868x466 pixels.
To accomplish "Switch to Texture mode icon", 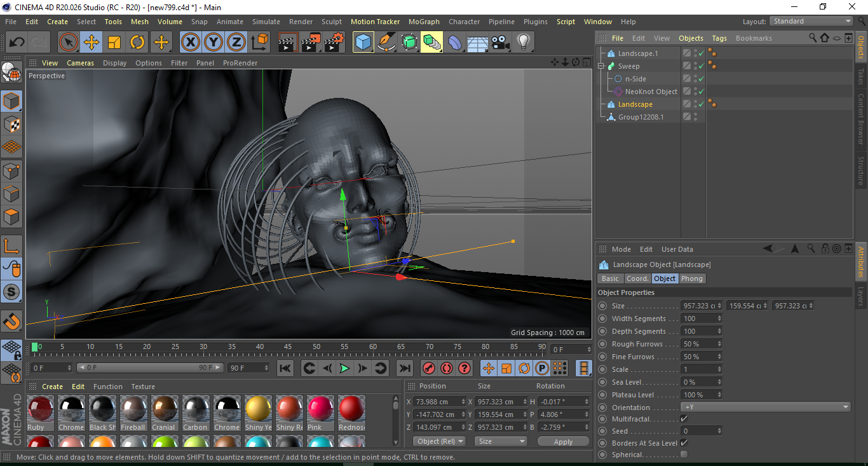I will (11, 124).
